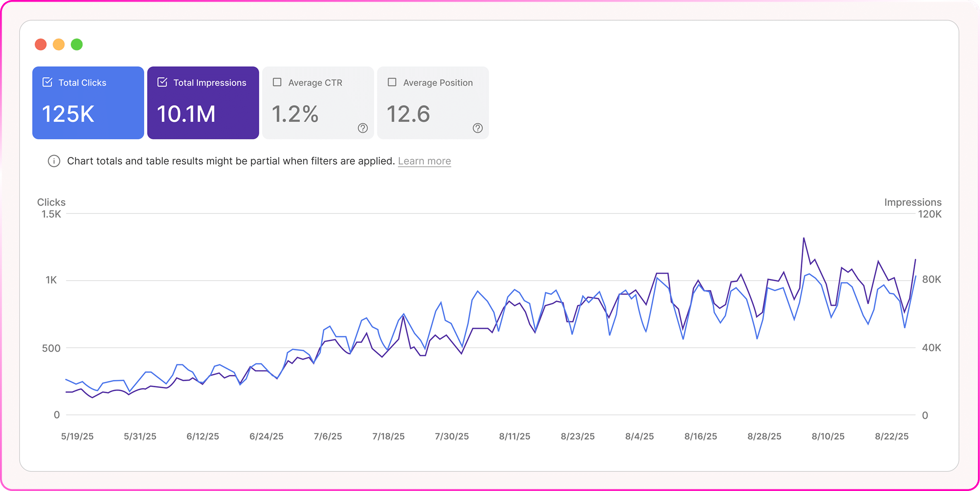The width and height of the screenshot is (980, 491).
Task: Click the Average Position help question-mark icon
Action: click(478, 128)
